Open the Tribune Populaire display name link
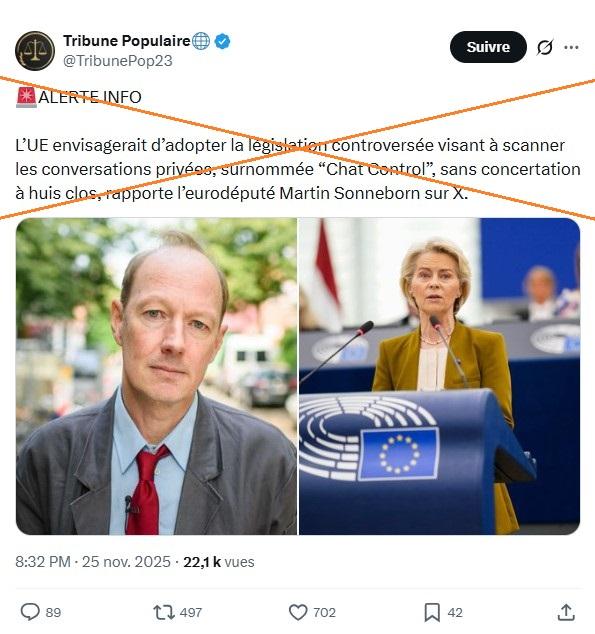595x634 pixels. click(127, 41)
